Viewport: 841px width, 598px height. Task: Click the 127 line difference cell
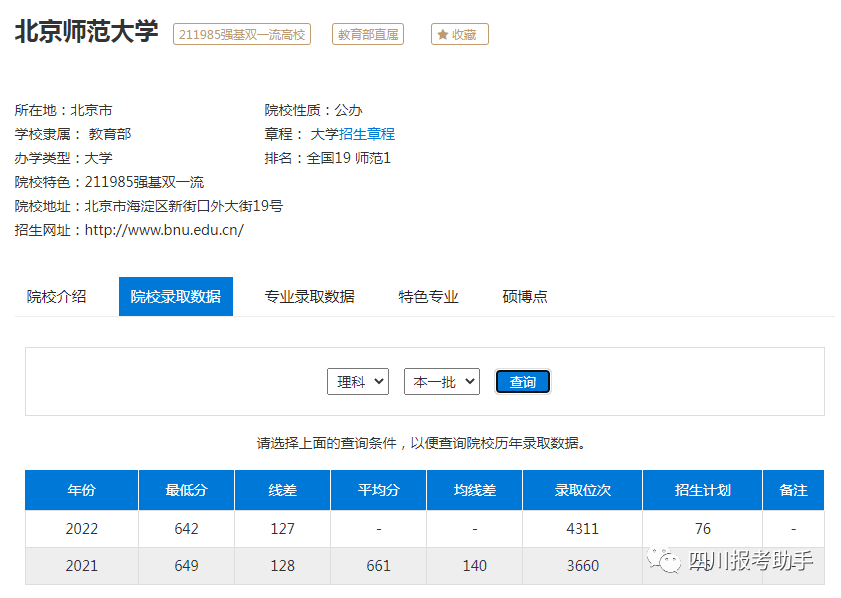coord(283,529)
